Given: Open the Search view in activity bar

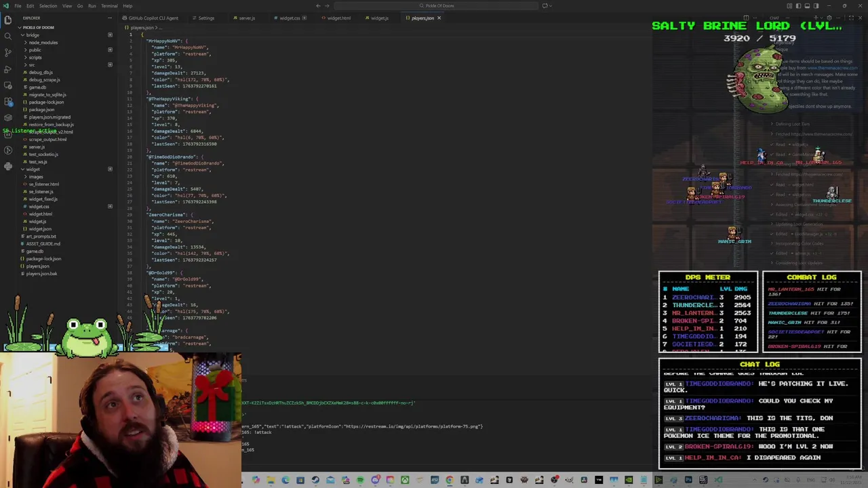Looking at the screenshot, I should pos(8,36).
